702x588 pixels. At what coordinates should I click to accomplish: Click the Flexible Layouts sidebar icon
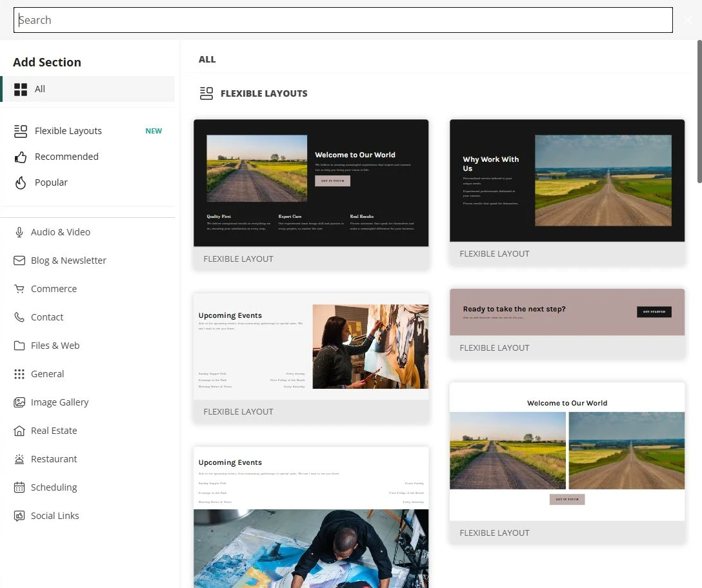(21, 131)
